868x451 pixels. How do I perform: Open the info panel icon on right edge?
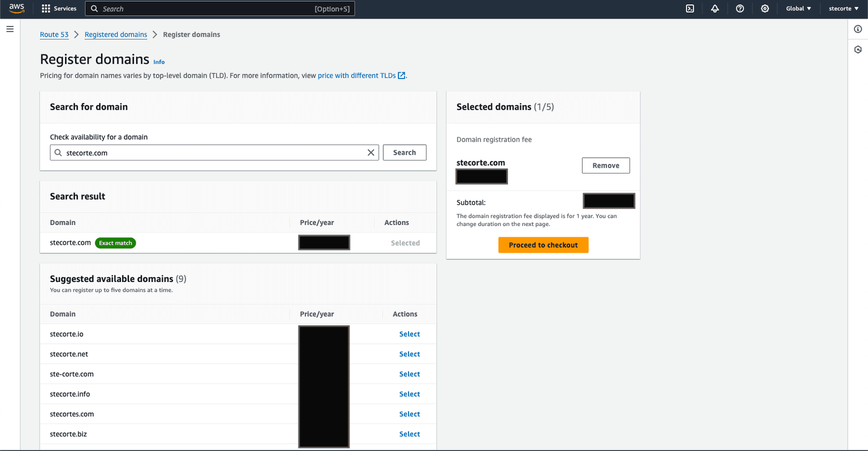tap(858, 29)
